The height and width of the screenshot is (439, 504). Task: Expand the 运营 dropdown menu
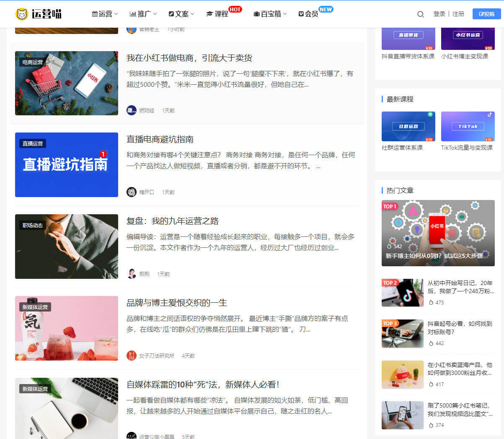105,14
